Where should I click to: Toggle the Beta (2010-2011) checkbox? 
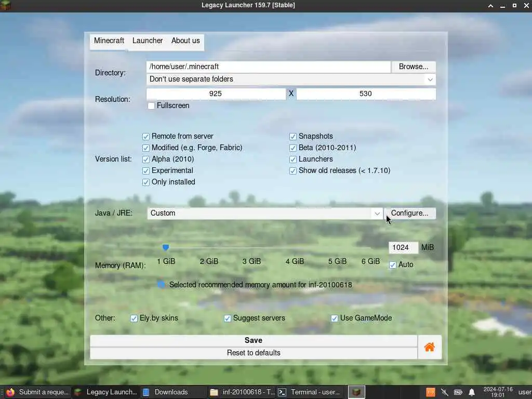pos(293,148)
